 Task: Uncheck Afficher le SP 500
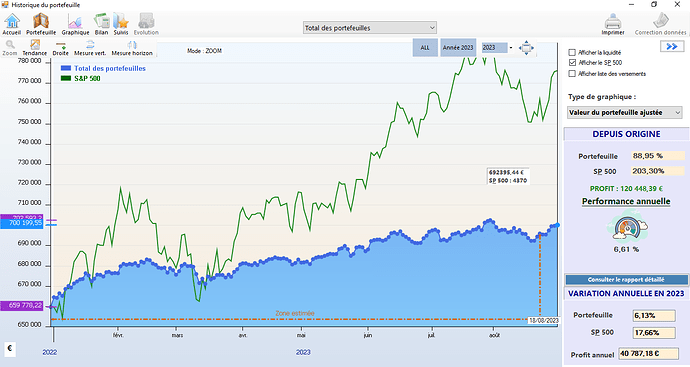point(572,63)
